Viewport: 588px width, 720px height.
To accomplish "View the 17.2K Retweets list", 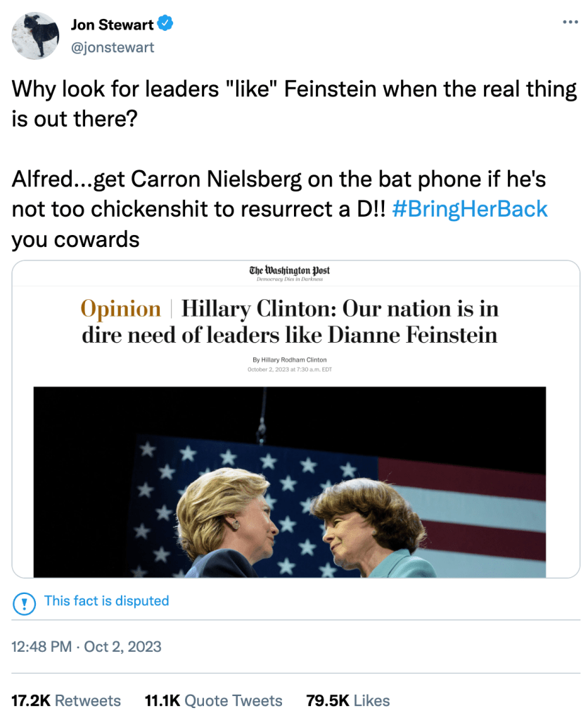I will pos(66,700).
